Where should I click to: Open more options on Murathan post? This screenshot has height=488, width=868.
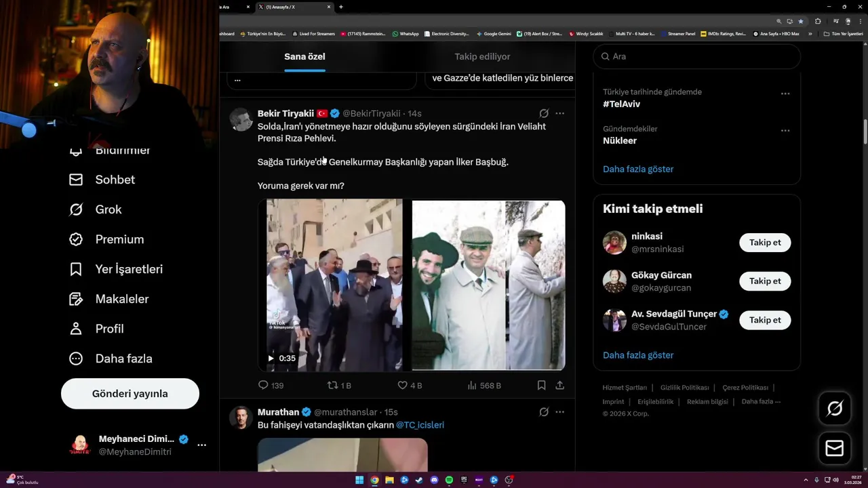pos(559,411)
